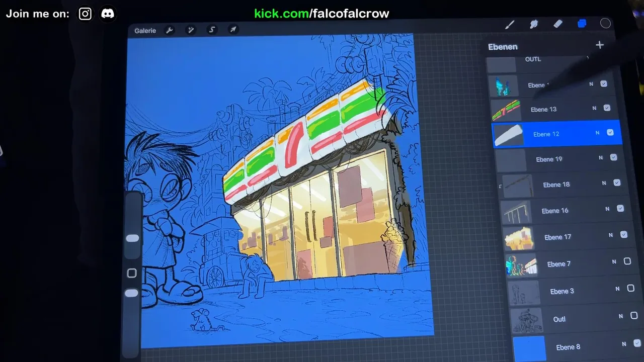Hide layer Ebene 16
The image size is (644, 362).
(620, 208)
